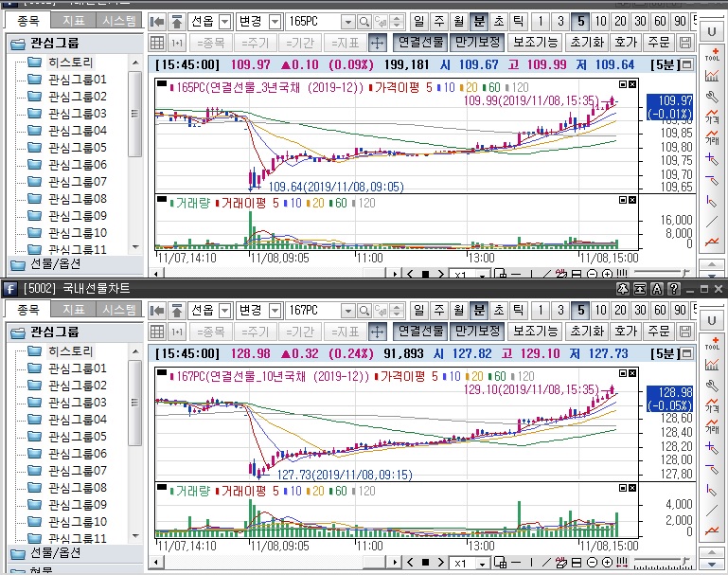The image size is (728, 575).
Task: Click the U button in the upper right sidebar
Action: tap(711, 31)
